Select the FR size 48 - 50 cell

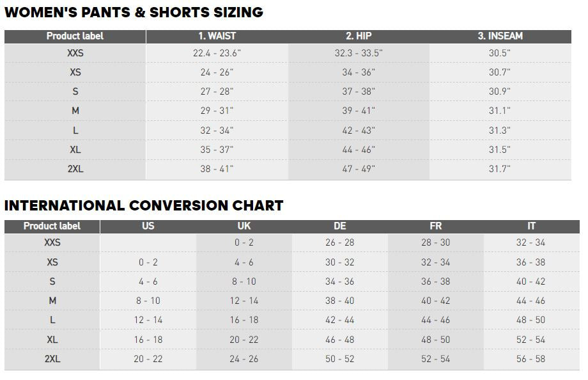(x=436, y=340)
